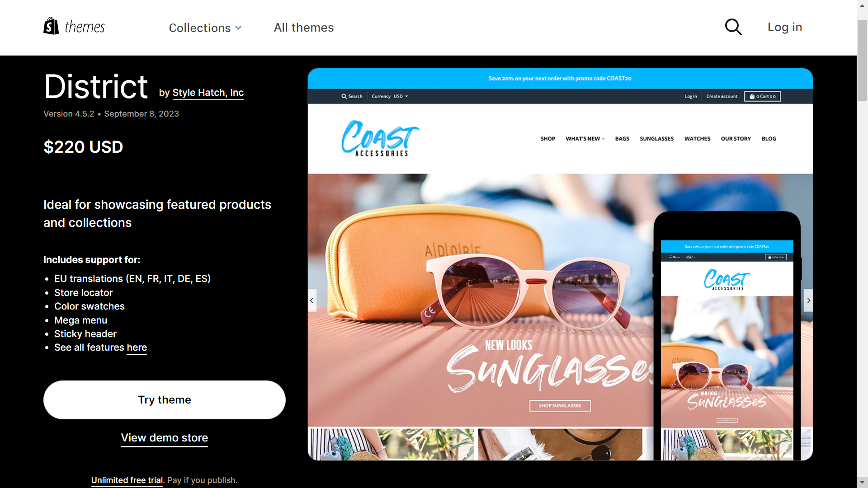This screenshot has width=868, height=488.
Task: Click the Shopify Themes logo icon
Action: click(50, 26)
